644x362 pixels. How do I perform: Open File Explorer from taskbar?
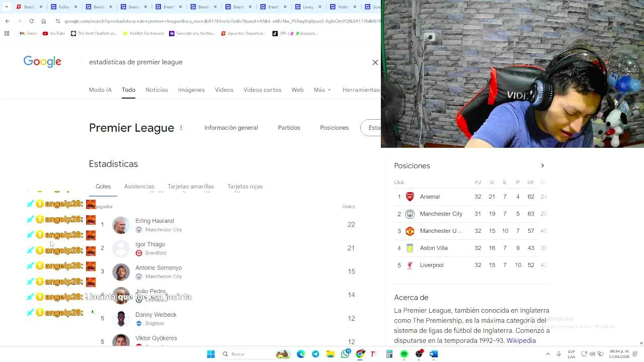click(x=330, y=354)
